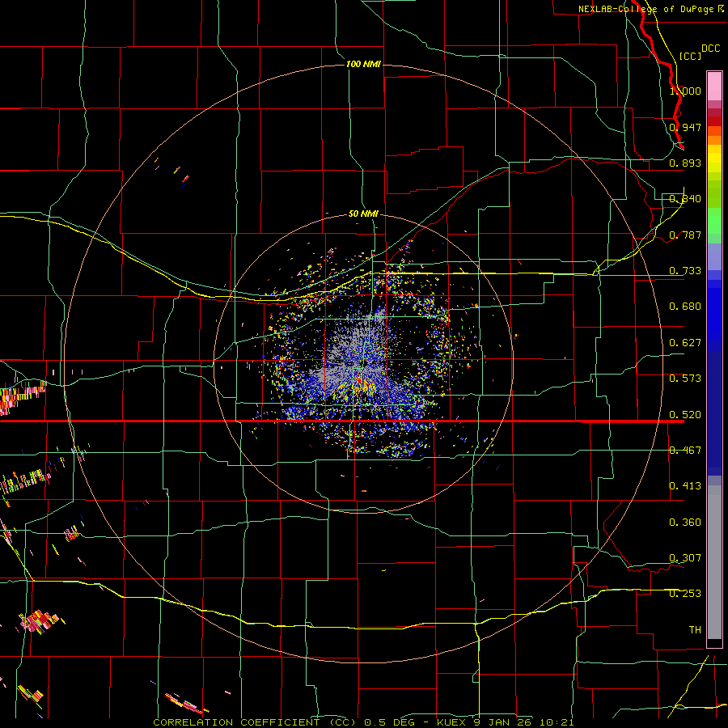
Task: Pick the bright green band on the scale
Action: [x=714, y=221]
